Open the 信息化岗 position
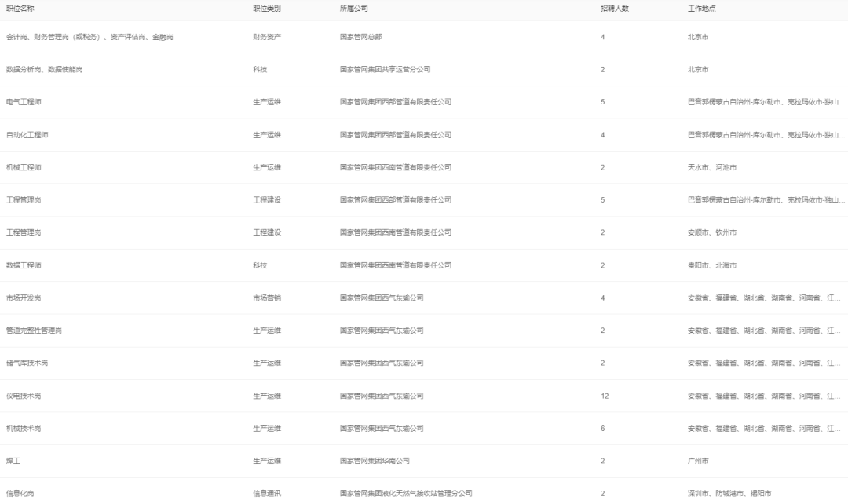 coord(20,494)
